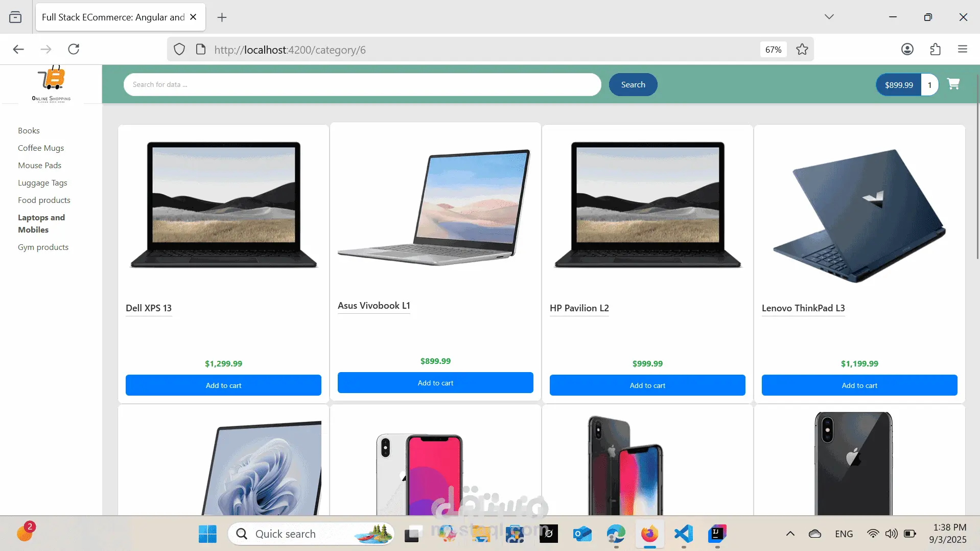Click the HP Pavilion L2 laptop image

[x=647, y=205]
